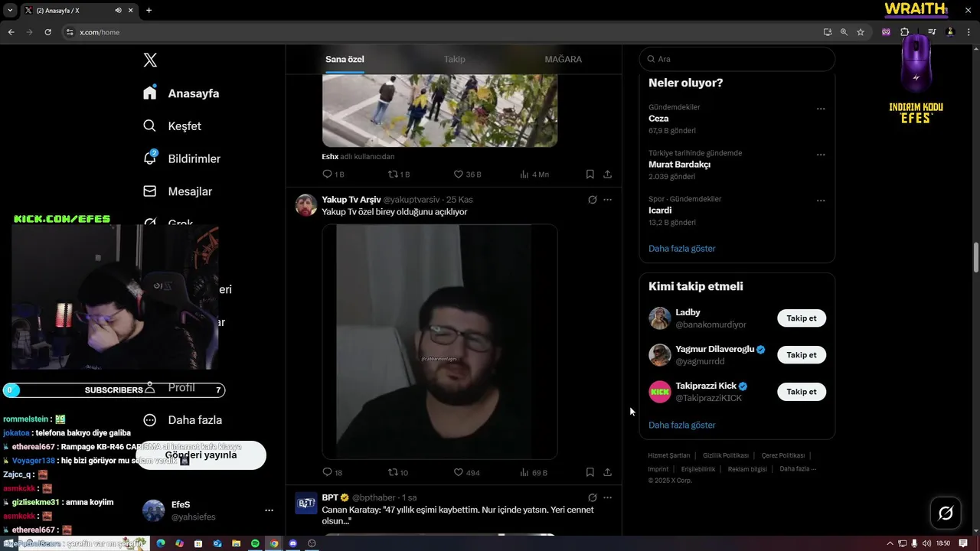View stats of the 69 B views post
Screen dimensions: 980x551
pyautogui.click(x=534, y=473)
